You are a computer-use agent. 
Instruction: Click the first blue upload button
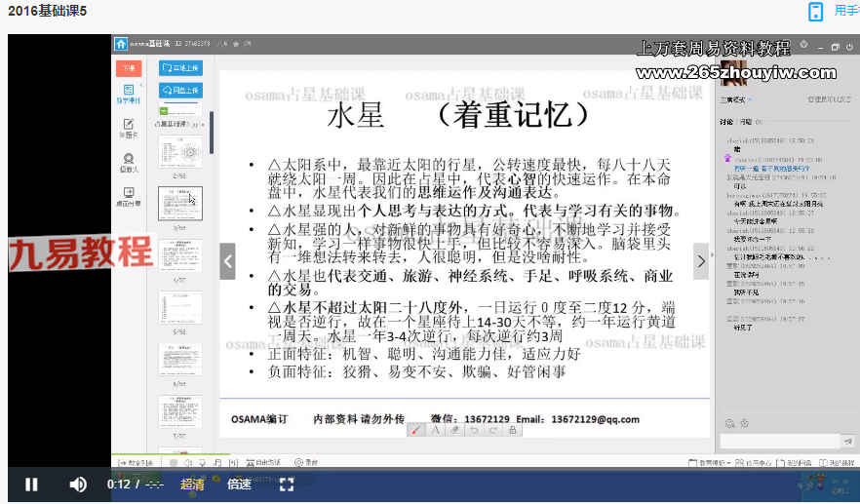180,68
